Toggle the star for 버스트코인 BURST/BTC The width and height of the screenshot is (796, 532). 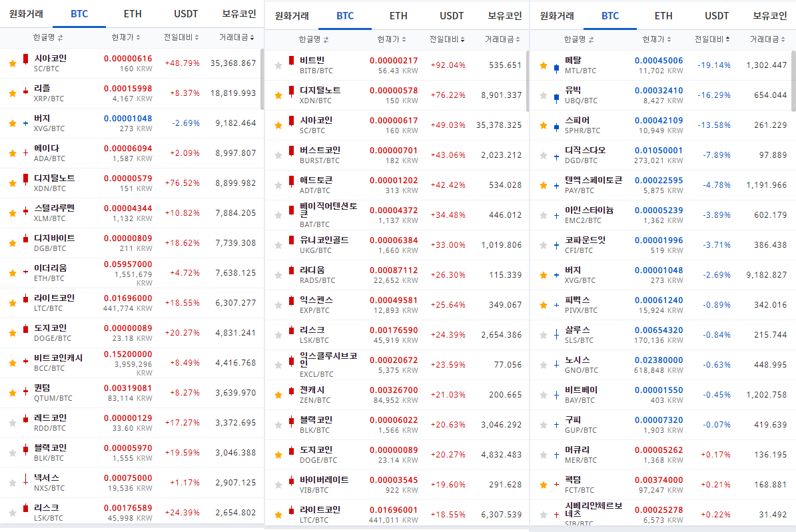[x=278, y=154]
